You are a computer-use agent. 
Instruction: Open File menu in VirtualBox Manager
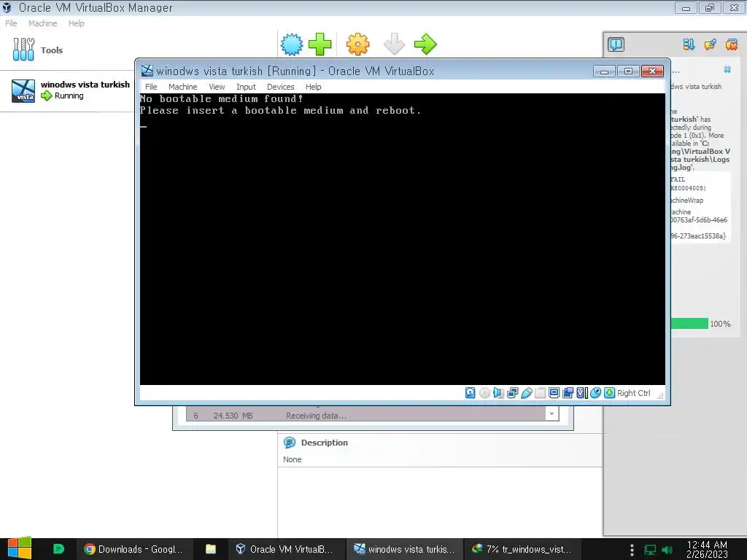(x=11, y=23)
